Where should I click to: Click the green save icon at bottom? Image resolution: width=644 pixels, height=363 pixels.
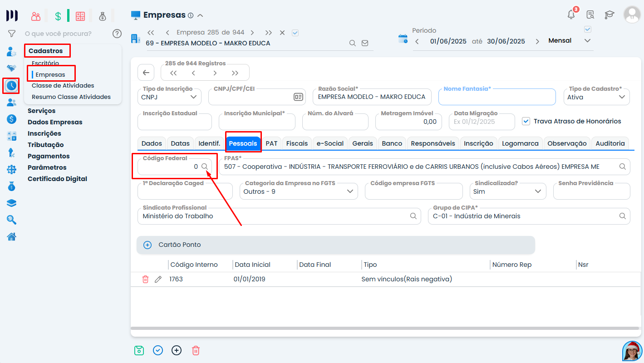(x=139, y=350)
